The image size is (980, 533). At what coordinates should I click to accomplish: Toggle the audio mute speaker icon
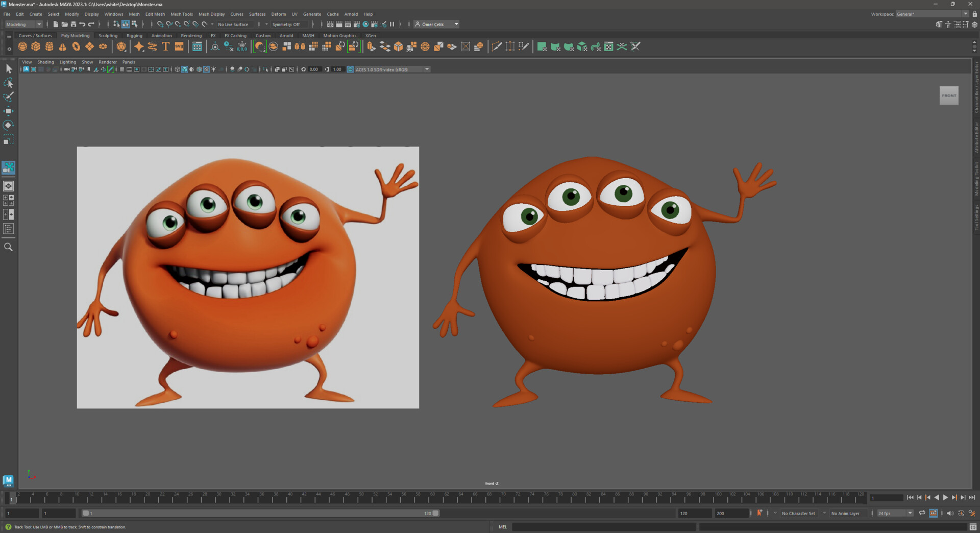pos(950,513)
